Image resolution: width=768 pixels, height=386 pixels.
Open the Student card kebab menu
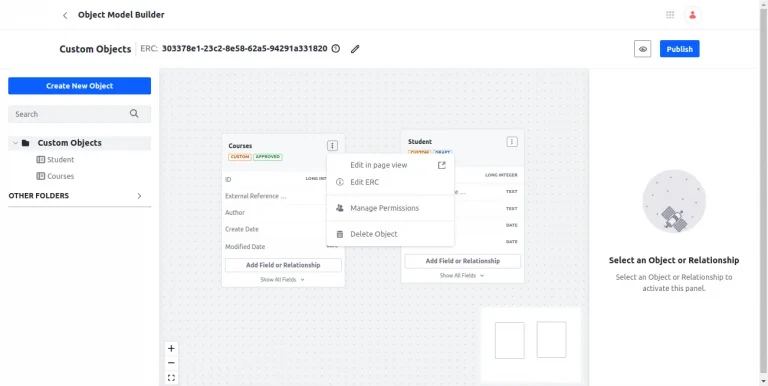pos(512,142)
